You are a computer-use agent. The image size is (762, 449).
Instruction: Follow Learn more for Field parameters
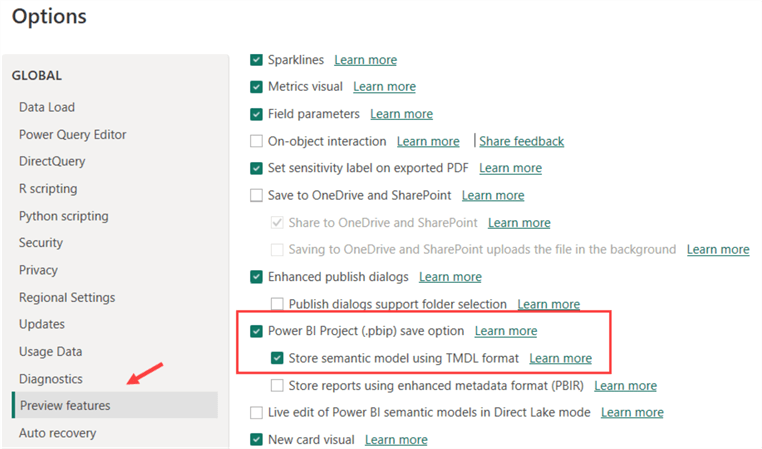click(401, 114)
